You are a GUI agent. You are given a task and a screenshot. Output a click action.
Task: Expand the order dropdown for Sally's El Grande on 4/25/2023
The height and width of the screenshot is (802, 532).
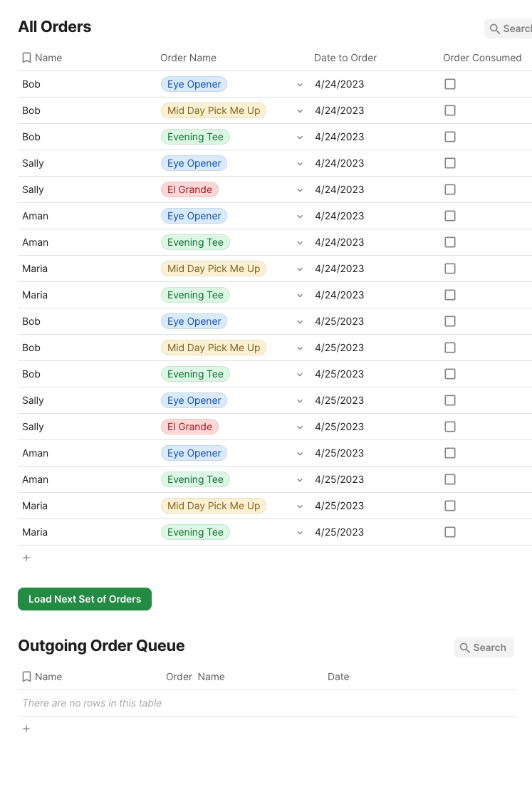pos(300,427)
